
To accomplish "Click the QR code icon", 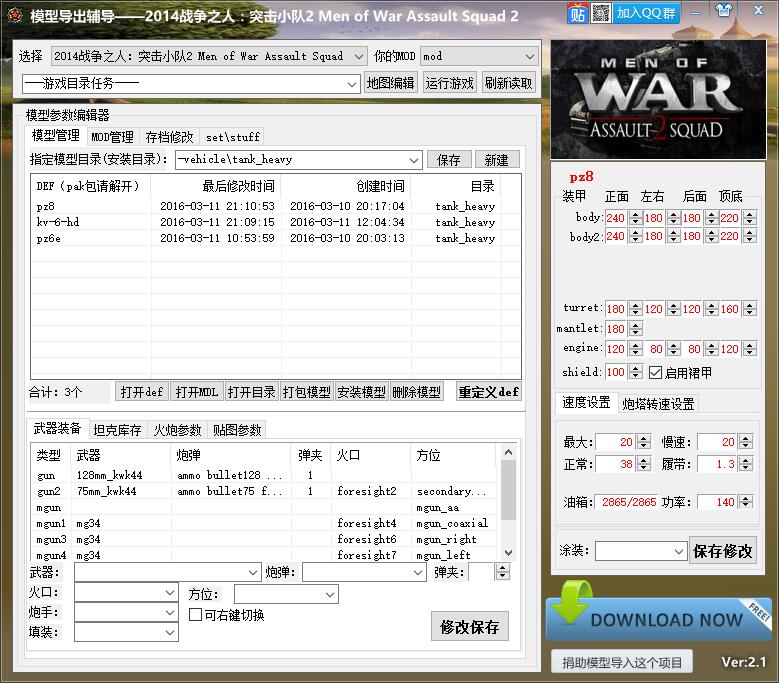I will (x=600, y=13).
